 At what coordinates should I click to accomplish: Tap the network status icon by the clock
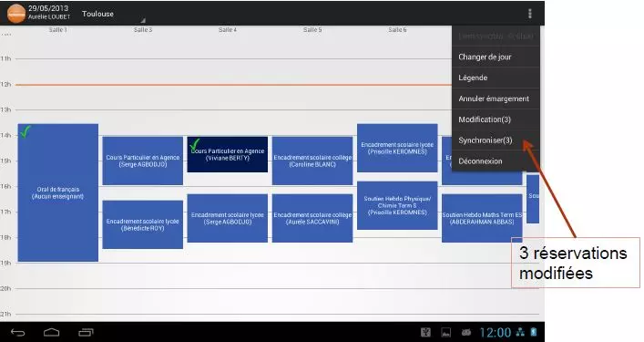(x=520, y=332)
